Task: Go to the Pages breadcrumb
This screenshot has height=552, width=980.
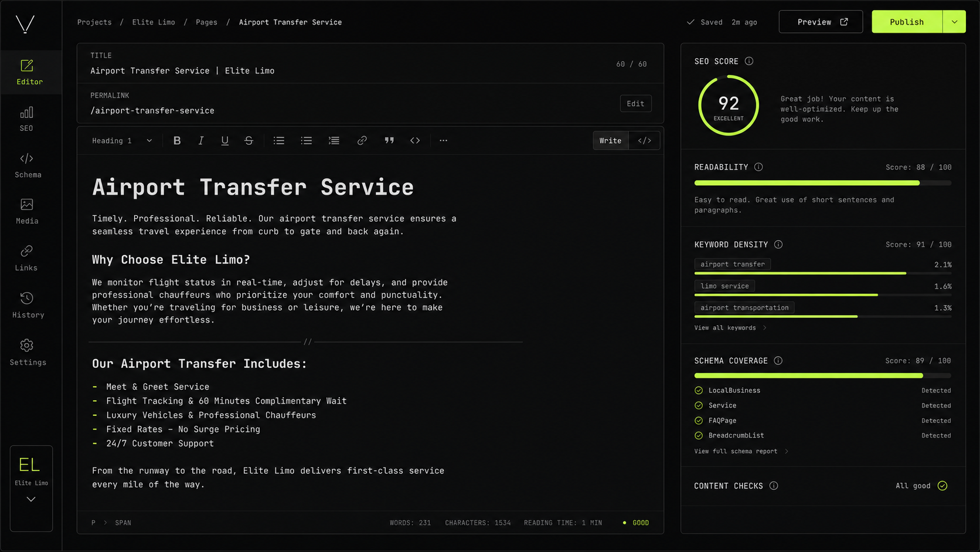Action: pyautogui.click(x=206, y=22)
